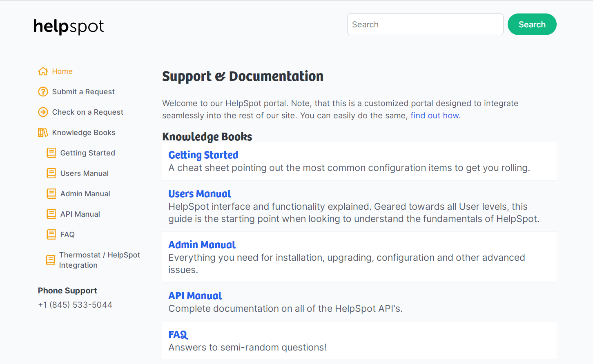The image size is (593, 364).
Task: Select Knowledge Books in the sidebar
Action: [x=84, y=133]
